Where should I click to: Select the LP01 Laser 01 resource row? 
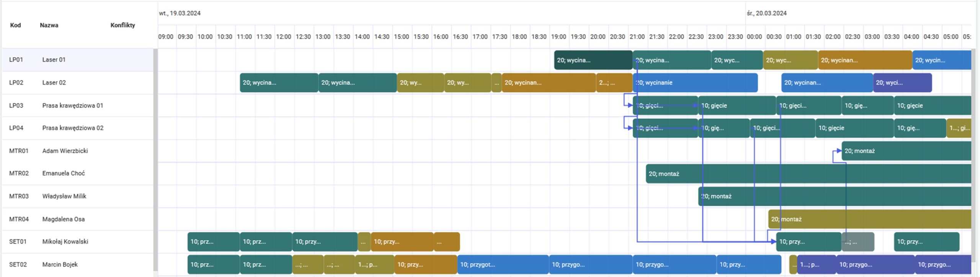78,60
